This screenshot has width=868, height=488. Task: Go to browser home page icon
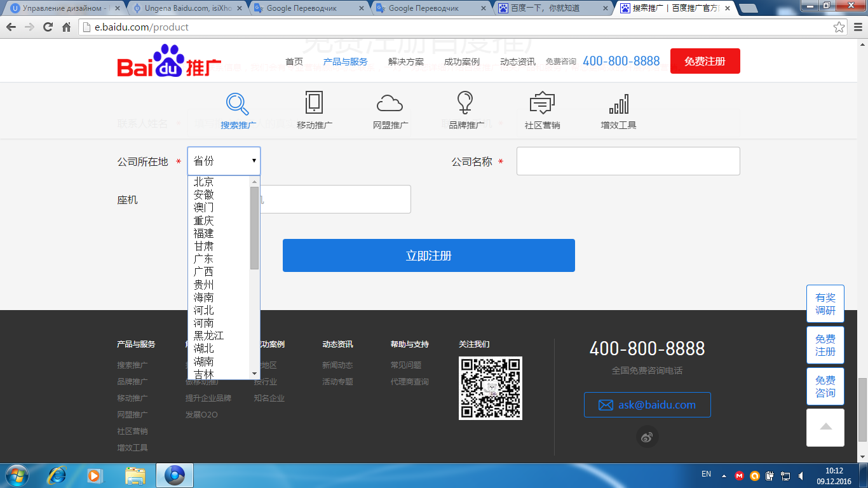66,27
